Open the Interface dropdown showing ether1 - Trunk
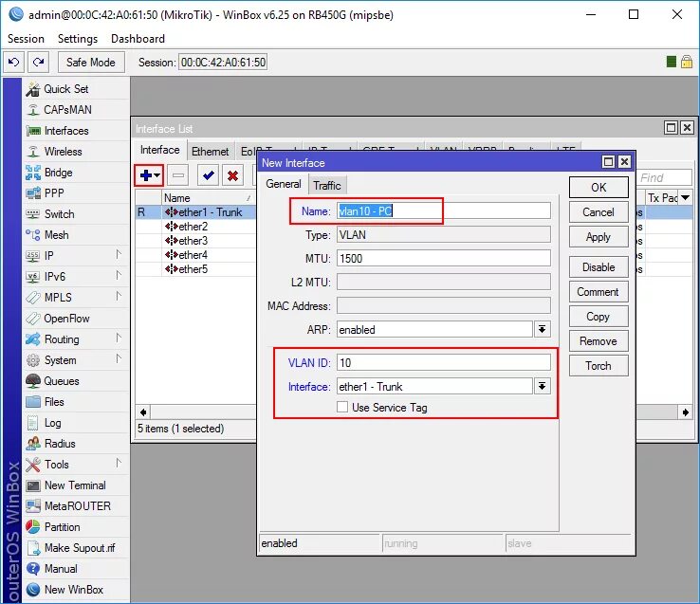 [x=542, y=386]
